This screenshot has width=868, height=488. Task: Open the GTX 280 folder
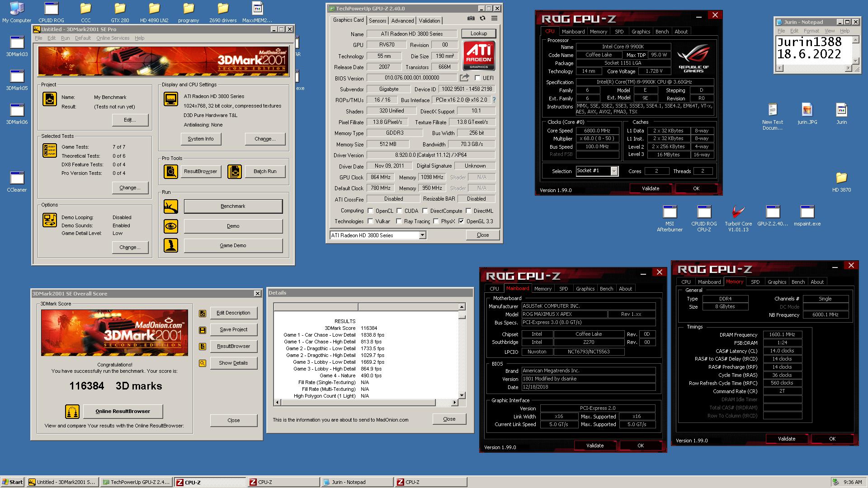pos(120,12)
